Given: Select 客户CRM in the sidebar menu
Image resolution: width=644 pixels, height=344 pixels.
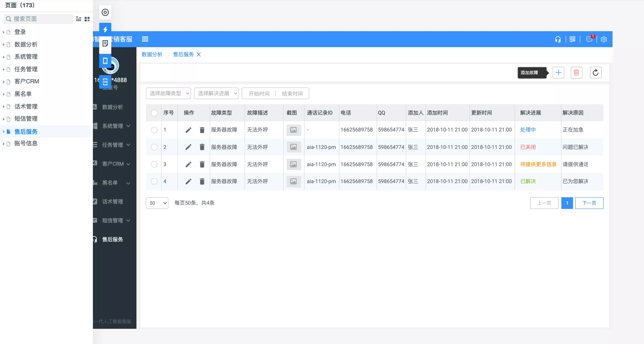Looking at the screenshot, I should pos(113,164).
